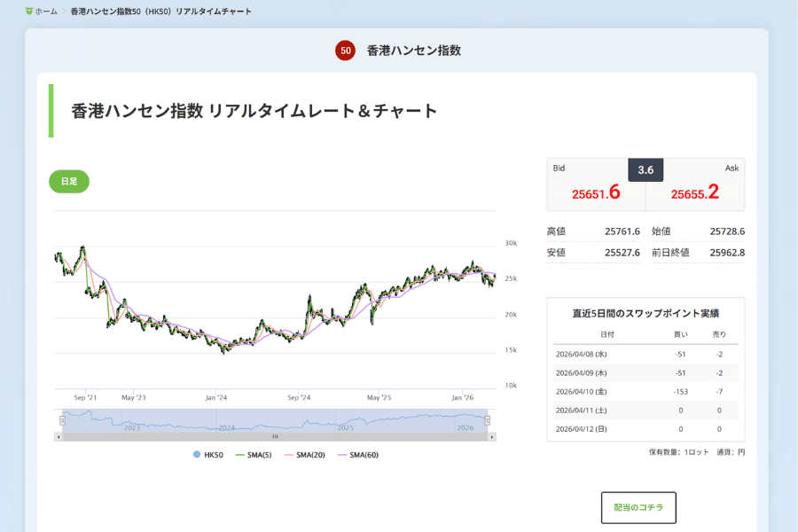The height and width of the screenshot is (532, 798).
Task: Click the blue HK50 legend dot
Action: [196, 453]
